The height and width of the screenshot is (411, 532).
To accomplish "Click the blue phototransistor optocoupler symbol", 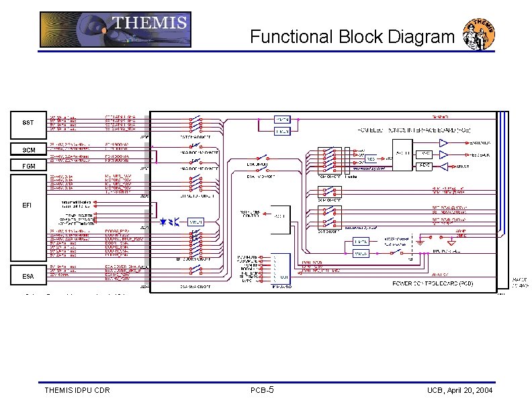I will click(x=175, y=222).
